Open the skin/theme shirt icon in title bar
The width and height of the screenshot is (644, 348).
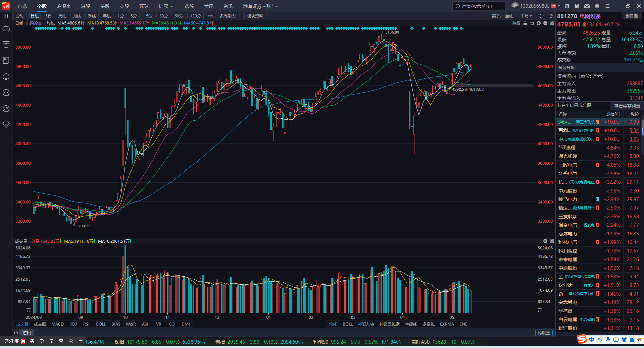pyautogui.click(x=577, y=6)
